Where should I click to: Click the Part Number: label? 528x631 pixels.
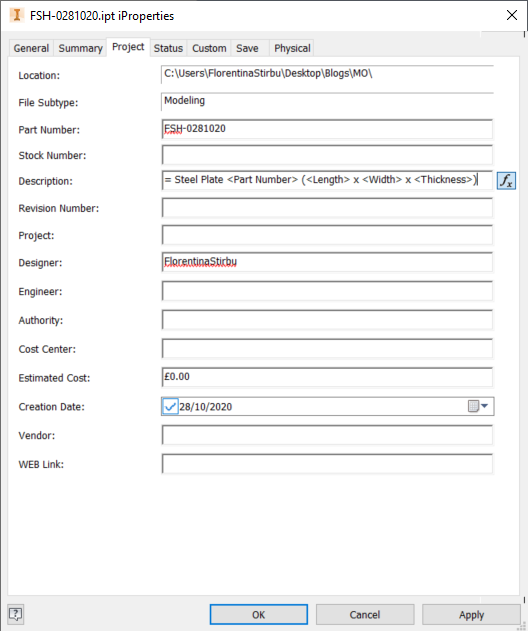point(49,130)
